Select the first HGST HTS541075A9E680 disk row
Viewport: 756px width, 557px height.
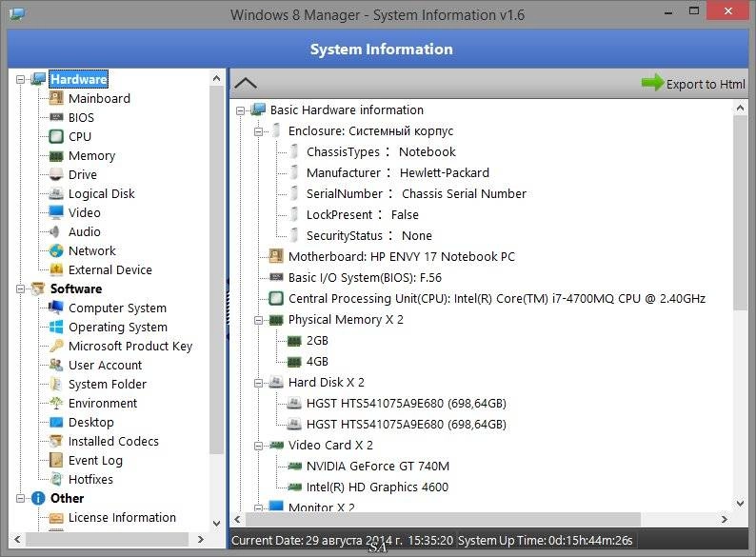point(406,403)
